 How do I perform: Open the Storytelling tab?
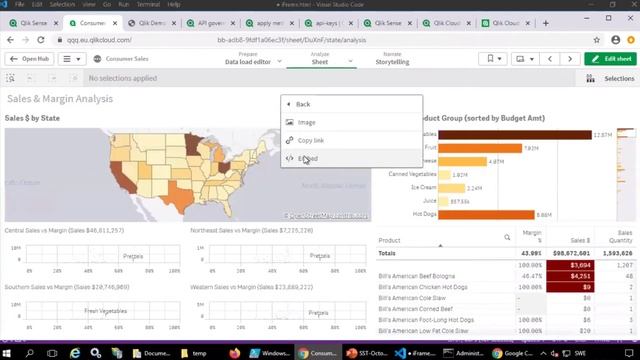[392, 59]
